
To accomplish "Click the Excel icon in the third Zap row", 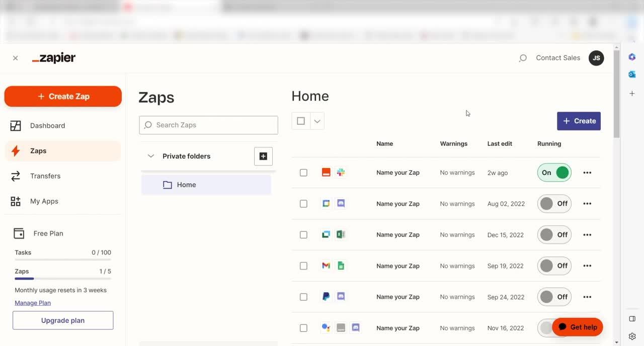I will tap(341, 234).
